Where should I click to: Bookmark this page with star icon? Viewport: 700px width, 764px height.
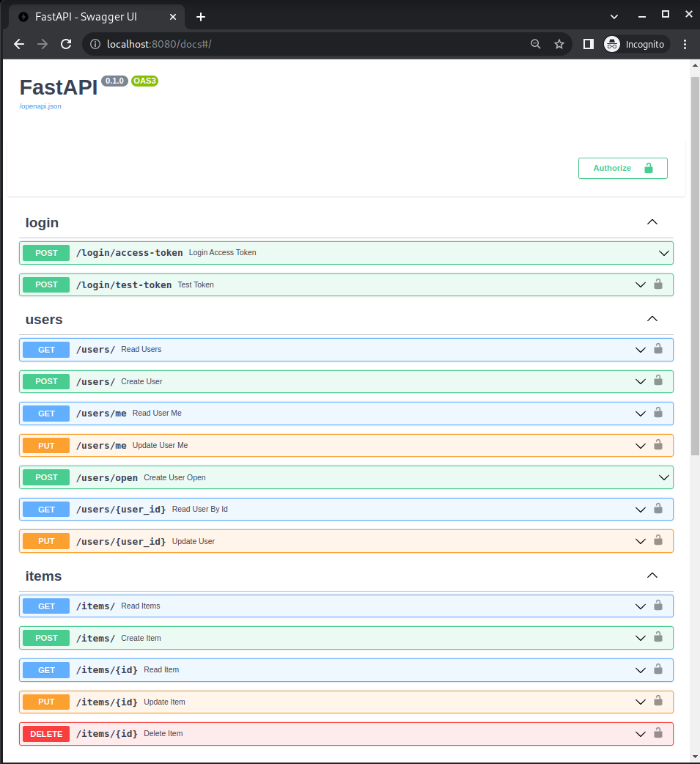pos(559,44)
